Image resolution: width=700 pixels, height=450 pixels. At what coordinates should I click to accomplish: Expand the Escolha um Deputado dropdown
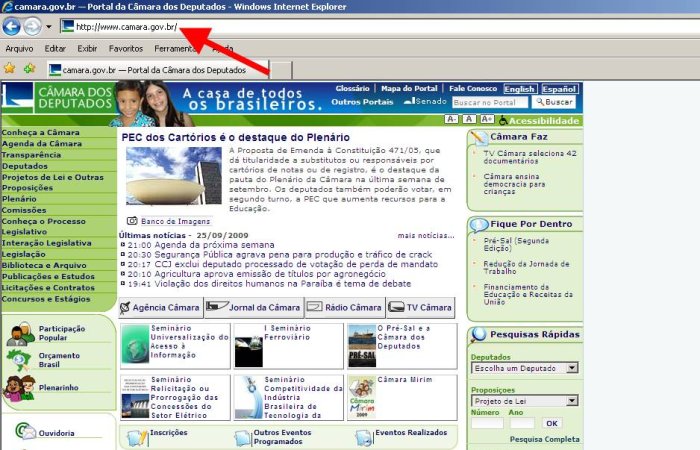click(571, 368)
